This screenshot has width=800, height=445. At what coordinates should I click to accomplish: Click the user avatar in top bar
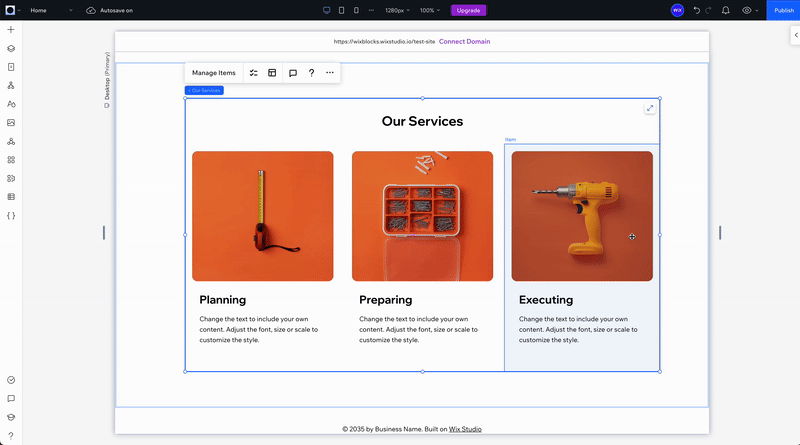(x=677, y=10)
